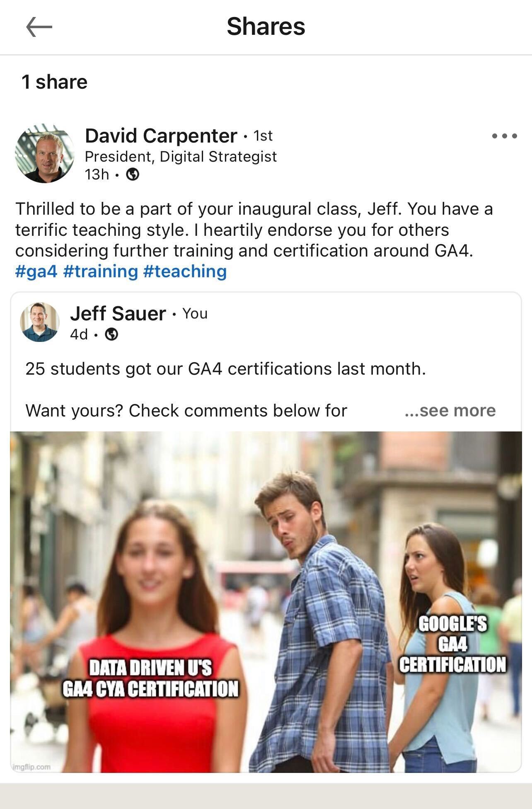Open the three-dot post options menu
The image size is (532, 809).
click(504, 136)
